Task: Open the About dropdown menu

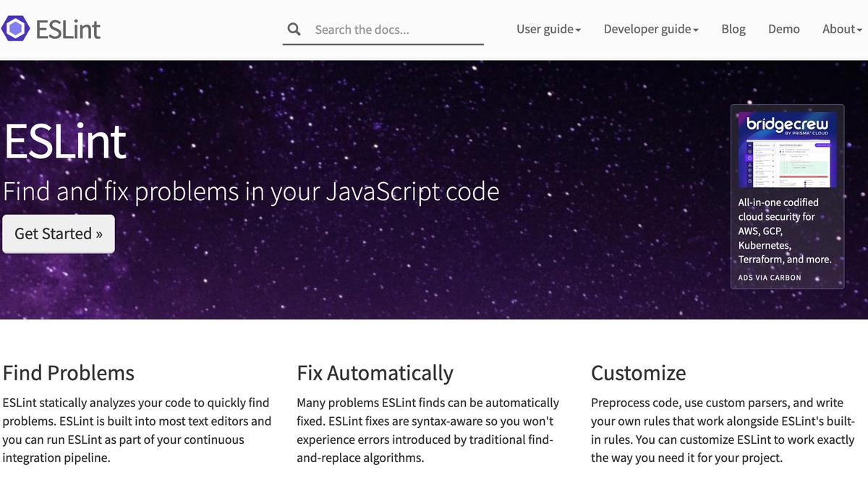Action: pyautogui.click(x=841, y=29)
